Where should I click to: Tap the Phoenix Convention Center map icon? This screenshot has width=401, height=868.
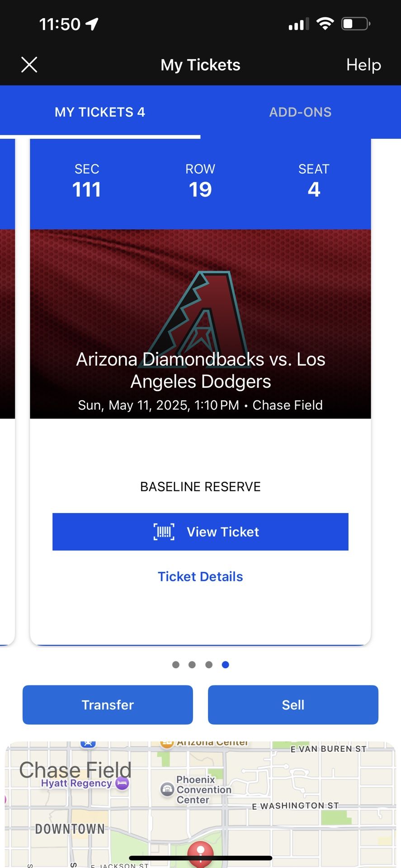tap(167, 789)
